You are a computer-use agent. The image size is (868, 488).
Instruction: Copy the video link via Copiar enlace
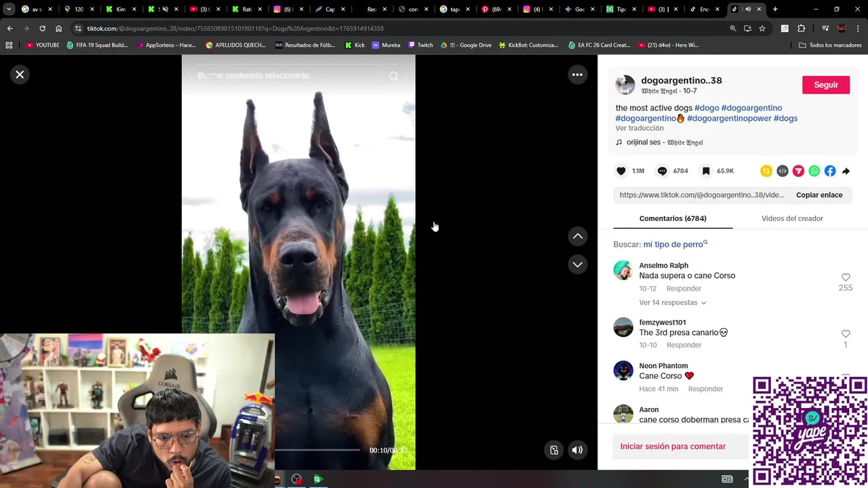click(819, 195)
